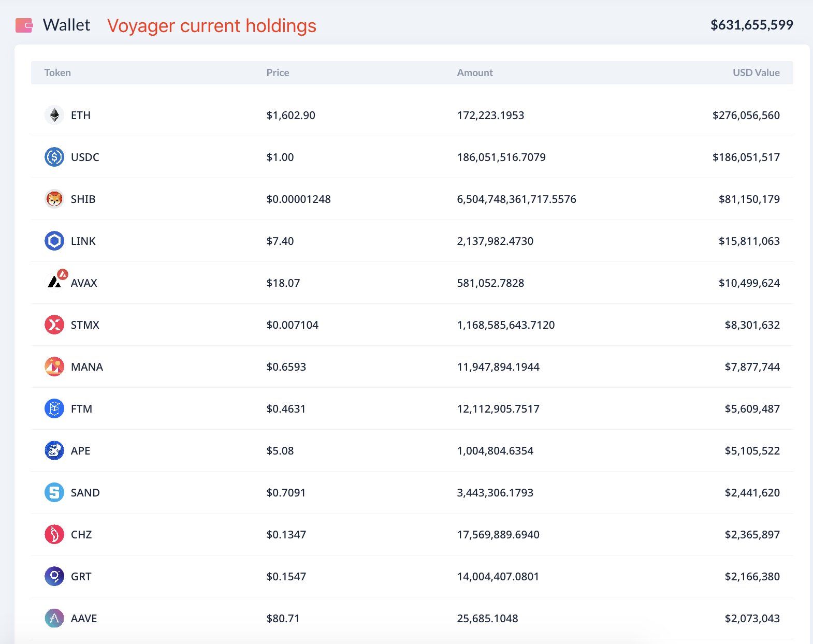Click SAND amount 3,443,306.1793
This screenshot has width=813, height=644.
[x=495, y=492]
